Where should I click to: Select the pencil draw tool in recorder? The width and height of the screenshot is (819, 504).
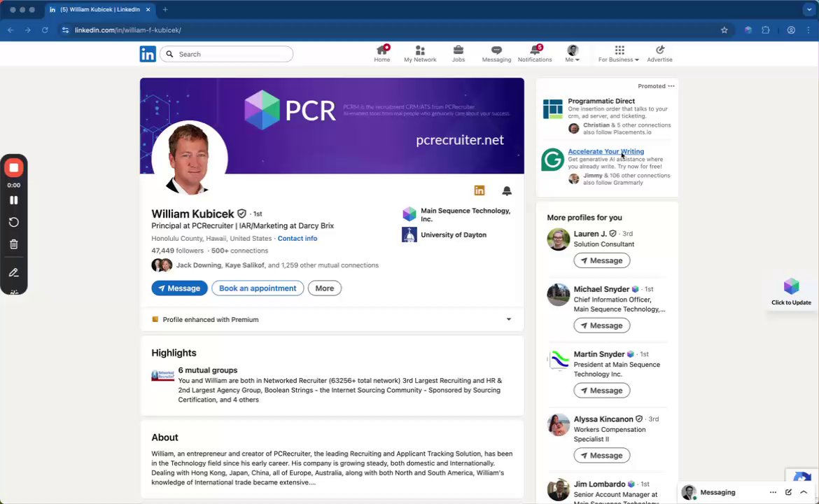(14, 272)
